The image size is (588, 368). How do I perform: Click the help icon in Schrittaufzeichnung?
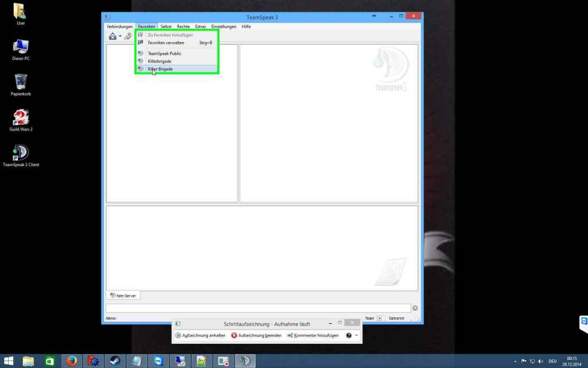349,335
